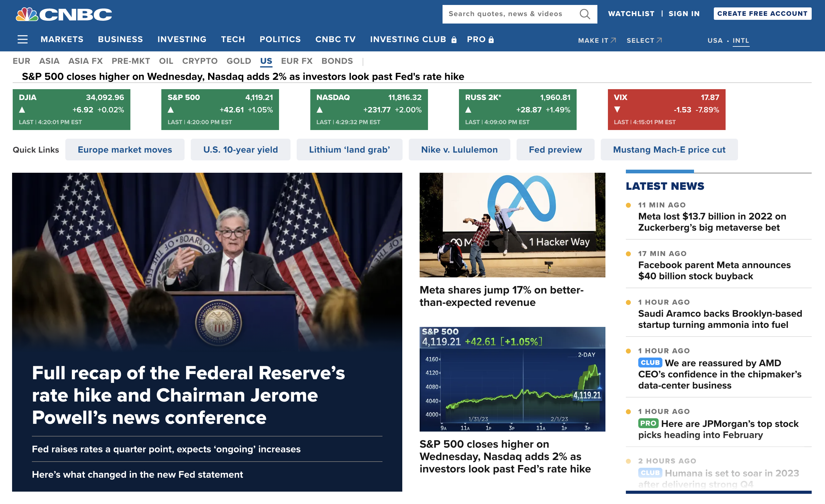This screenshot has height=504, width=825.
Task: Open the Politics menu
Action: 280,40
